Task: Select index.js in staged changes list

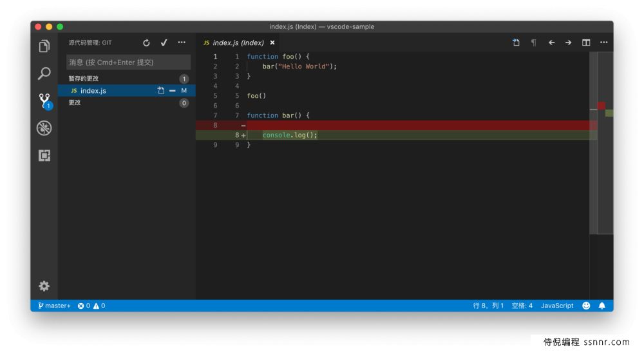Action: pos(127,90)
